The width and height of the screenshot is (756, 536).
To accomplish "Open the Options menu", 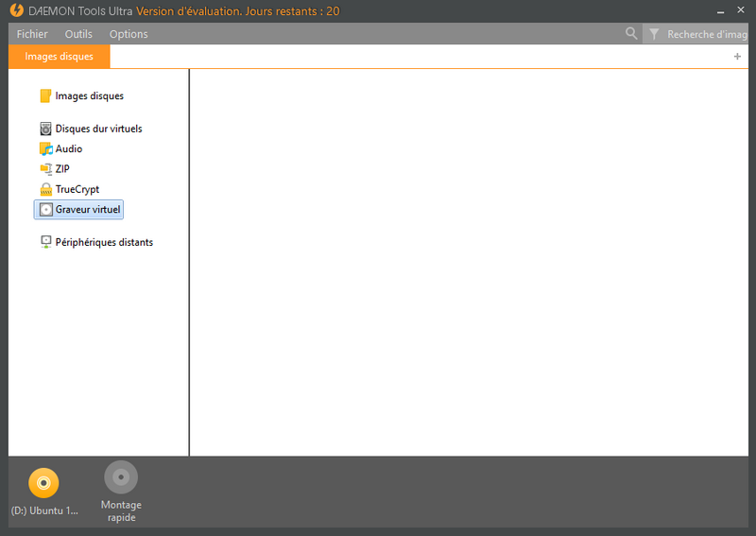I will click(129, 34).
